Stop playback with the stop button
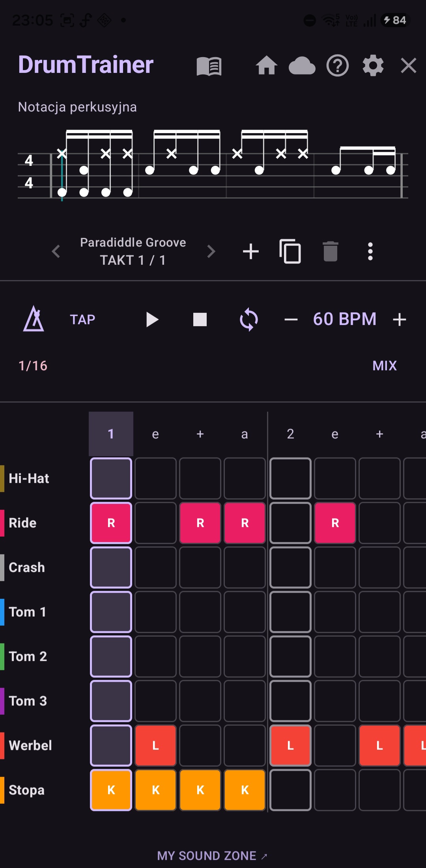Viewport: 426px width, 868px height. pyautogui.click(x=200, y=320)
